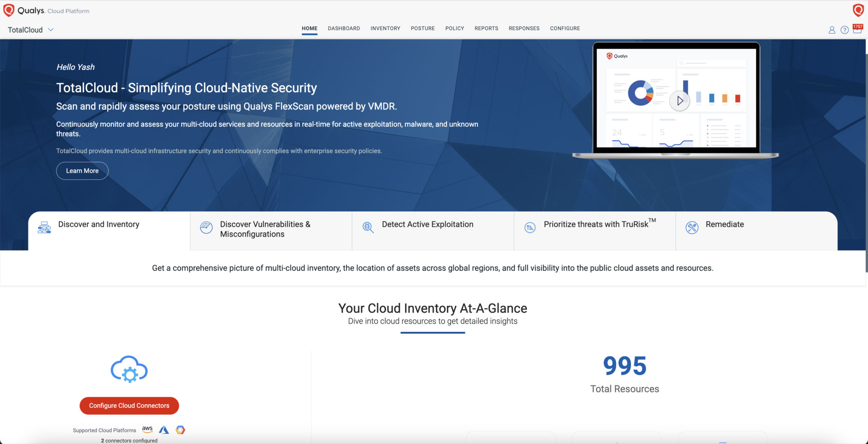Expand the TotalCloud module dropdown

(50, 30)
